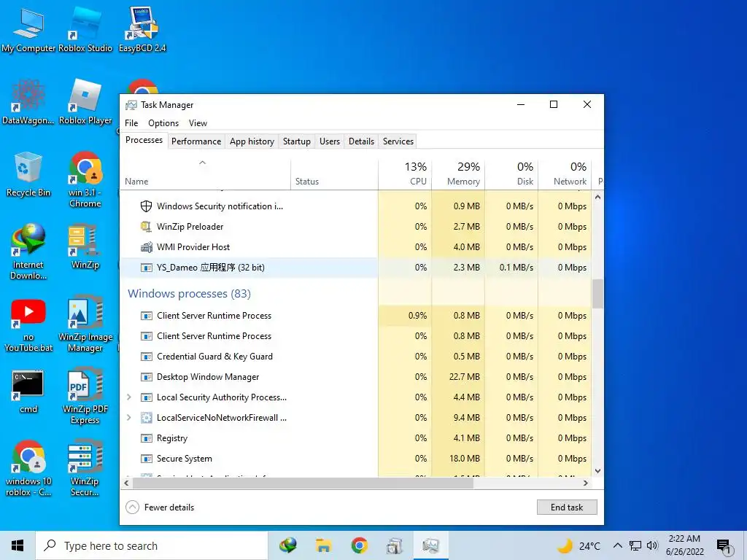Click WMI Provider Host process icon

click(146, 247)
